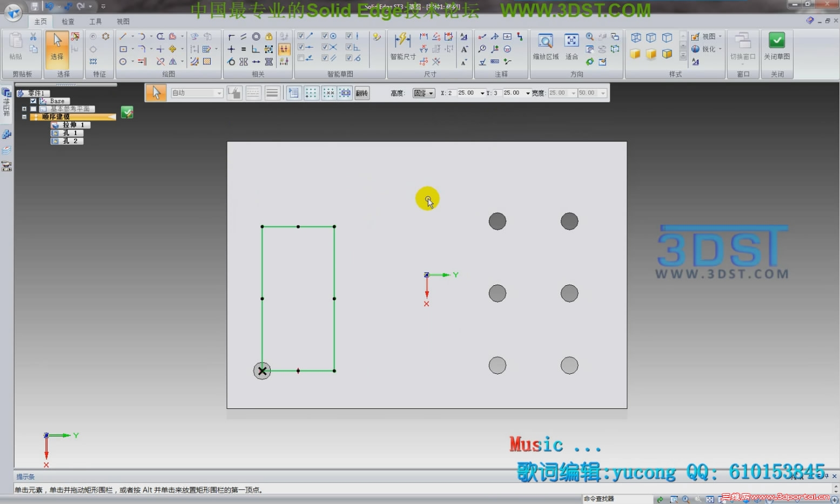Select the shaded yellow cube style
This screenshot has height=504, width=840.
(636, 54)
